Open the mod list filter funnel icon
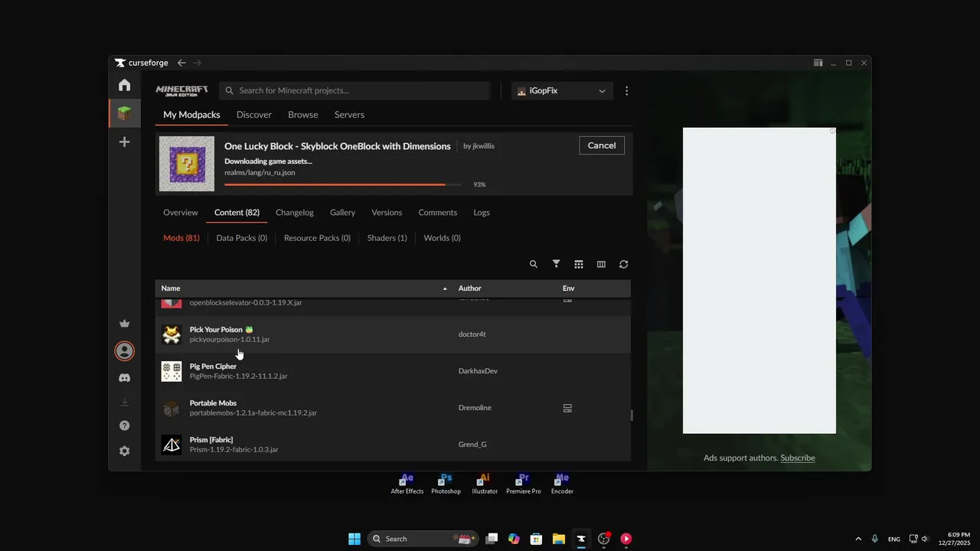The width and height of the screenshot is (980, 551). click(x=557, y=264)
